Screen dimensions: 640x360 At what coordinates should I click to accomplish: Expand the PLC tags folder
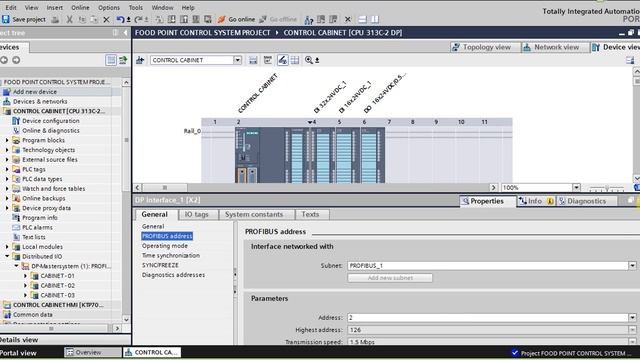coord(7,169)
